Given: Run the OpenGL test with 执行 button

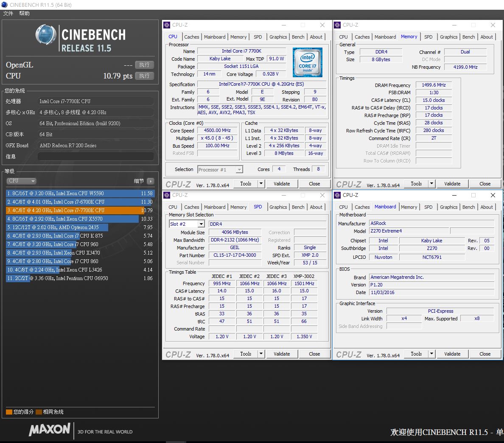Looking at the screenshot, I should click(144, 65).
